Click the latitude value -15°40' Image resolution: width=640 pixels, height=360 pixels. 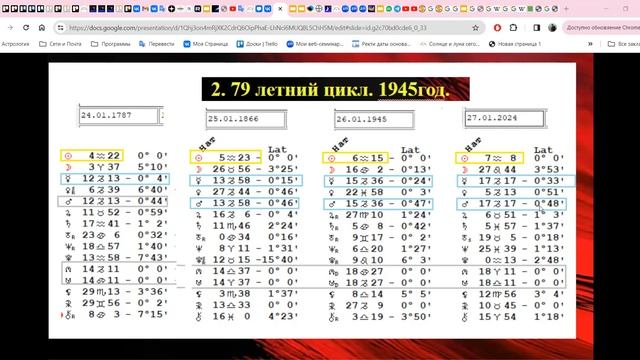(278, 260)
